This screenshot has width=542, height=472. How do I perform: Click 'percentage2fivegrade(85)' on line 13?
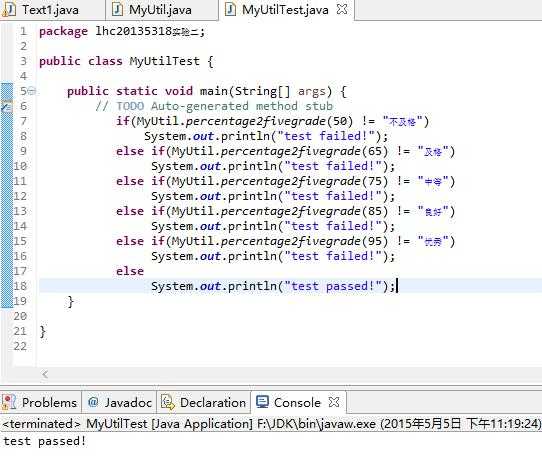(x=304, y=211)
